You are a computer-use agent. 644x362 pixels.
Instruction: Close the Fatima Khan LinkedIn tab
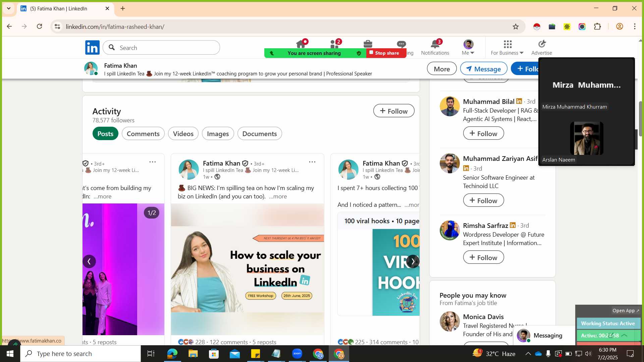107,8
